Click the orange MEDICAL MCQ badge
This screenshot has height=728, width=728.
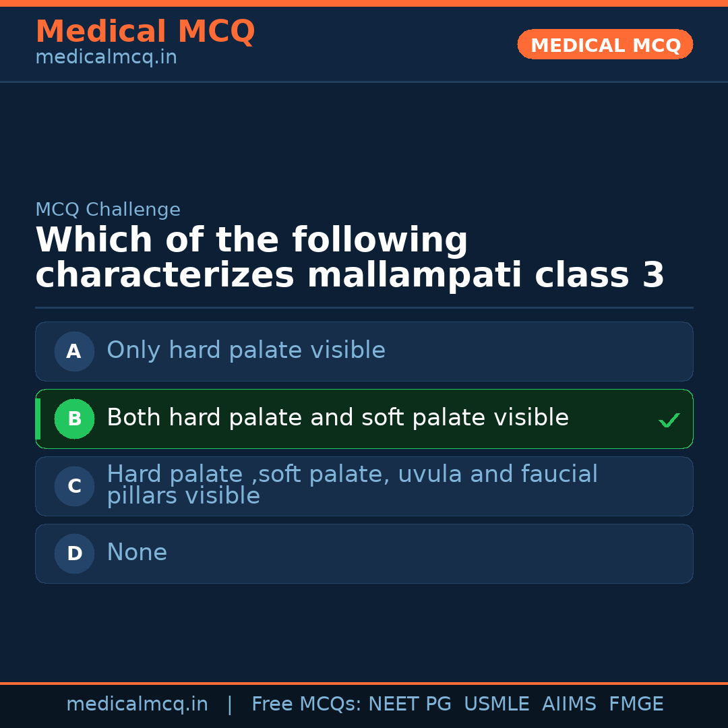605,44
